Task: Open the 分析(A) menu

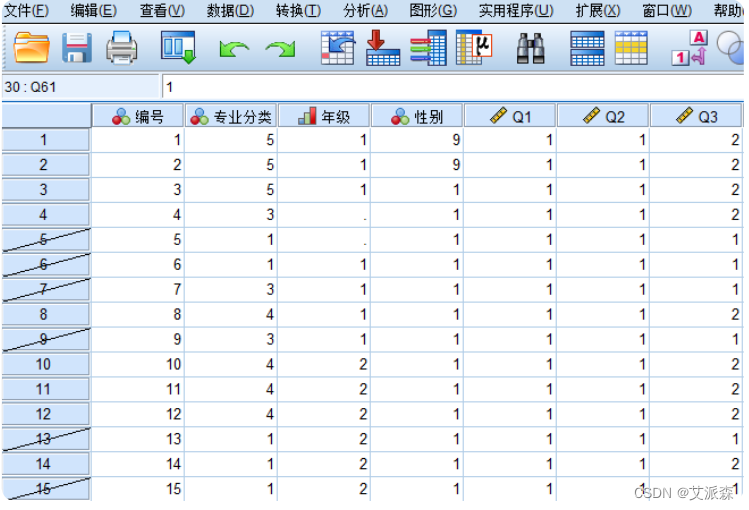Action: coord(365,11)
